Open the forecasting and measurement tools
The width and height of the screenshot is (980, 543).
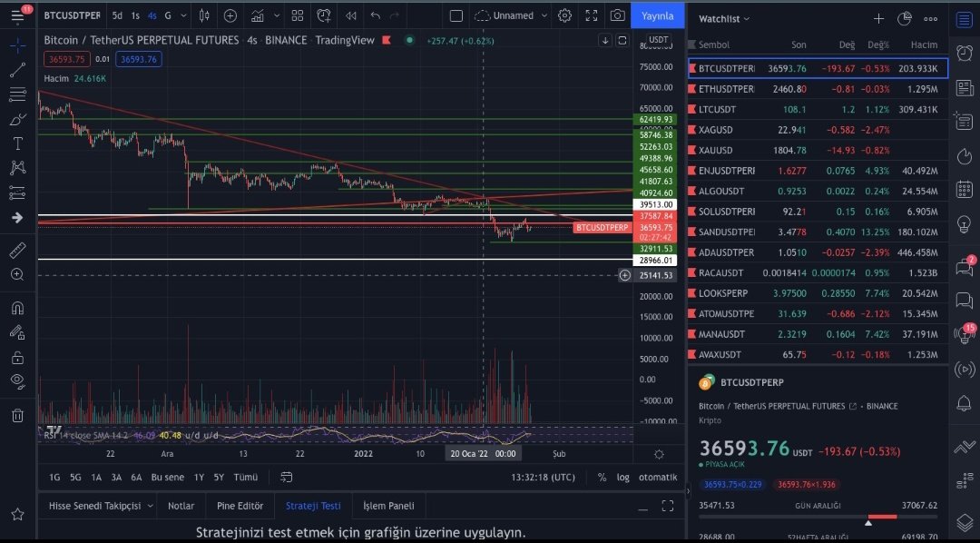(17, 193)
